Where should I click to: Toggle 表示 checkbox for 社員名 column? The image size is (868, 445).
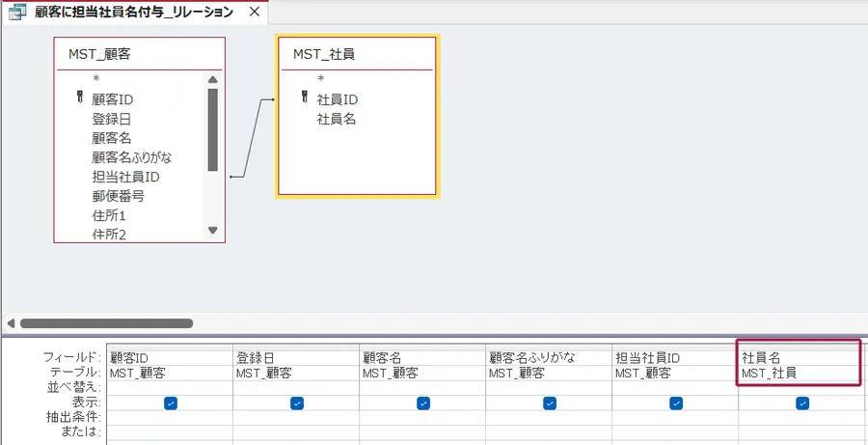click(x=801, y=403)
